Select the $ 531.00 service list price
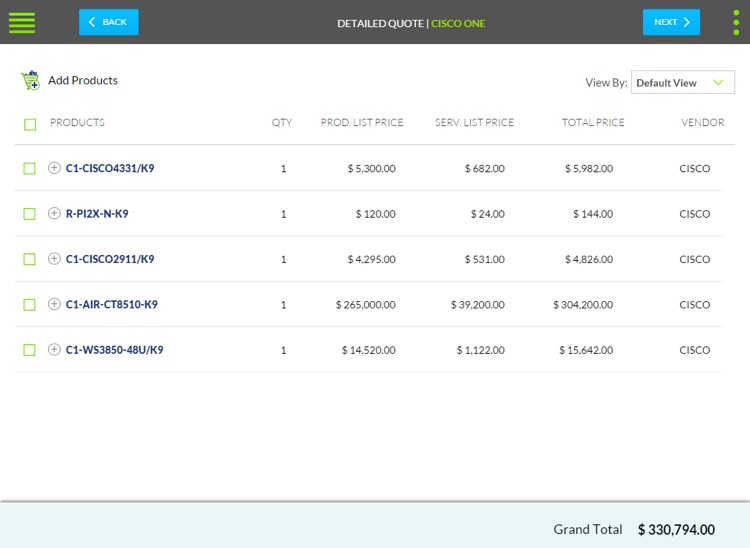 [x=485, y=259]
